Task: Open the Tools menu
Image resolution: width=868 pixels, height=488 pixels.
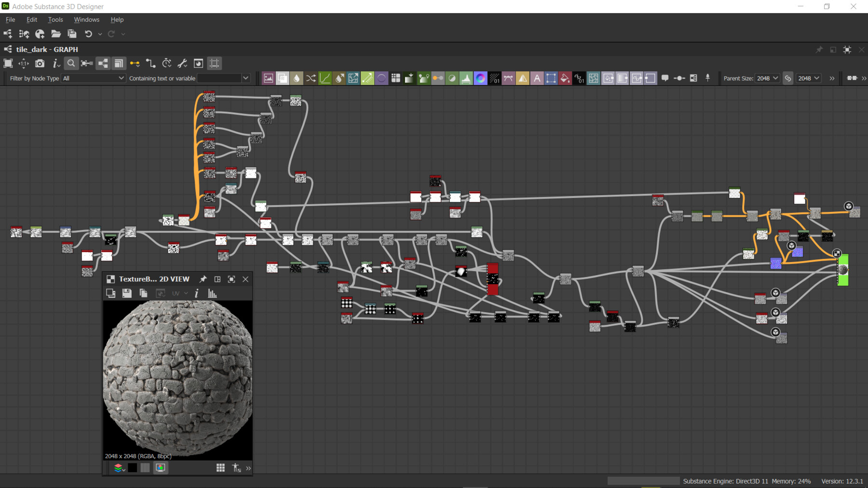Action: pos(55,20)
